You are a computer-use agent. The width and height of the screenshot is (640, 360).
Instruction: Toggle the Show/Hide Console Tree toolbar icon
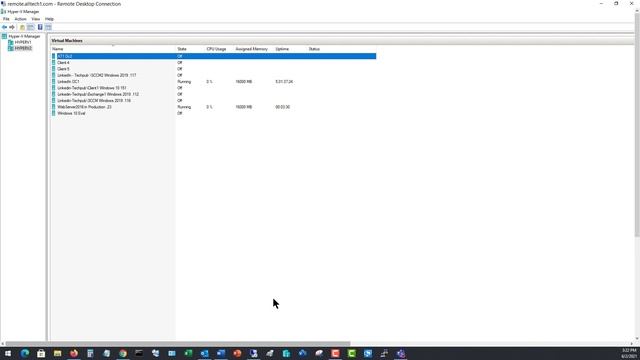point(31,27)
